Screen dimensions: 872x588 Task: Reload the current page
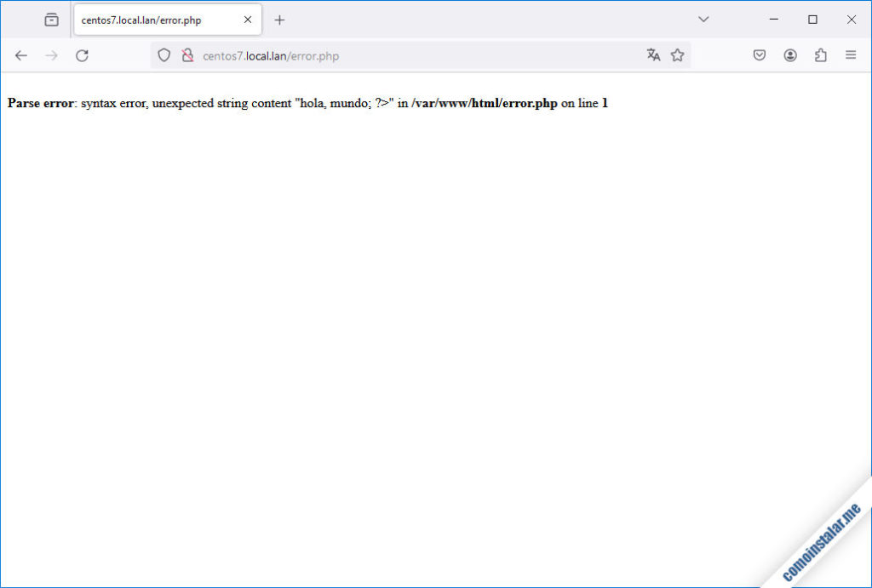click(x=82, y=55)
